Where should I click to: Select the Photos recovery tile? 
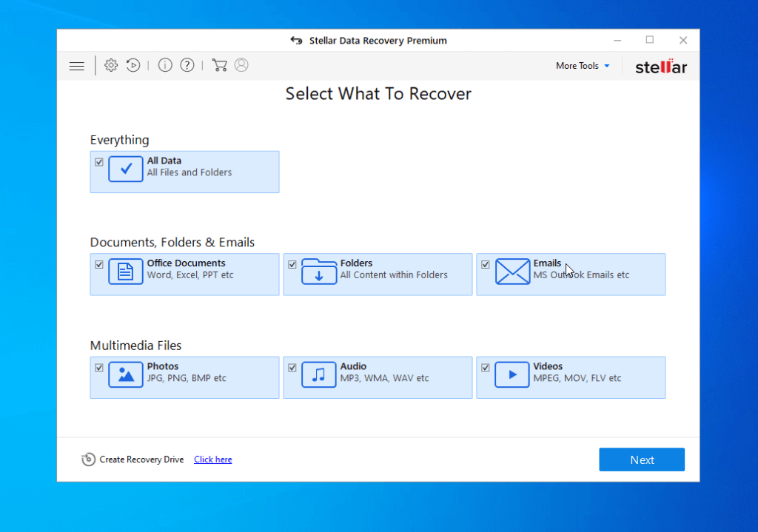(184, 377)
